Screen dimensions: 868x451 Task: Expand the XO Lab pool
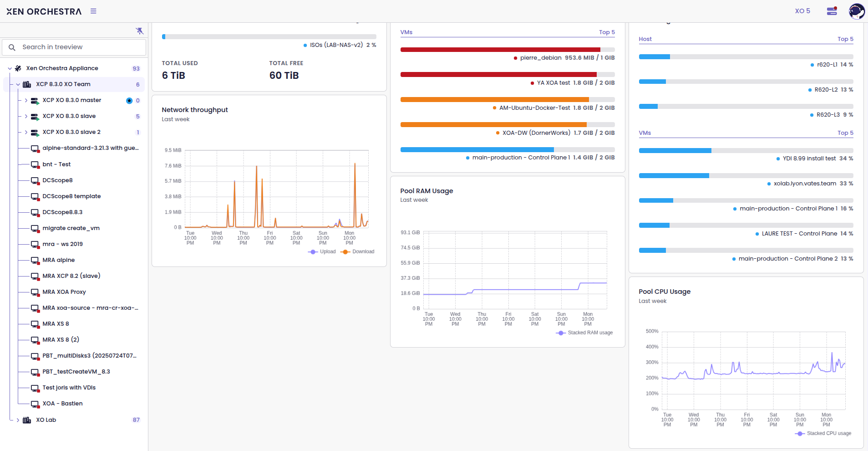point(18,420)
